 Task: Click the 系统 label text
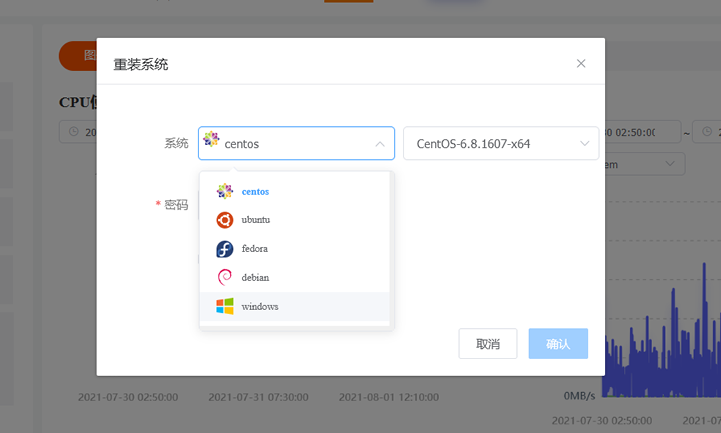tap(176, 143)
